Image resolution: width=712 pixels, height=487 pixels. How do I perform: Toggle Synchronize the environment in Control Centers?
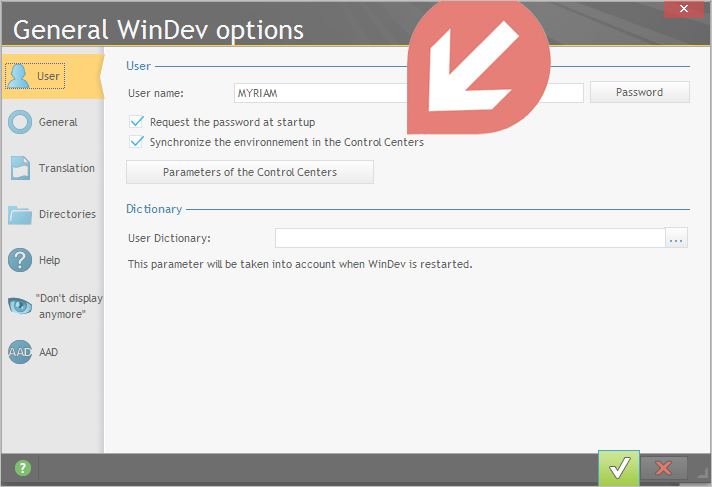coord(136,142)
